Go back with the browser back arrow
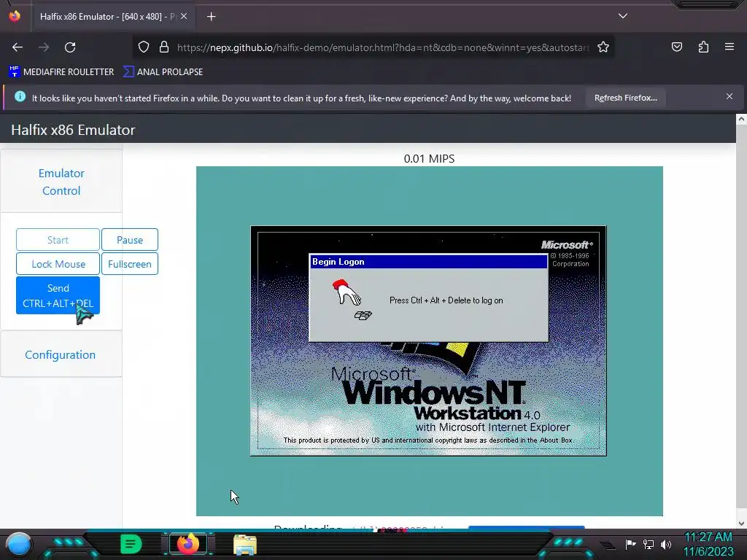Screen dimensions: 747x560 [x=18, y=47]
